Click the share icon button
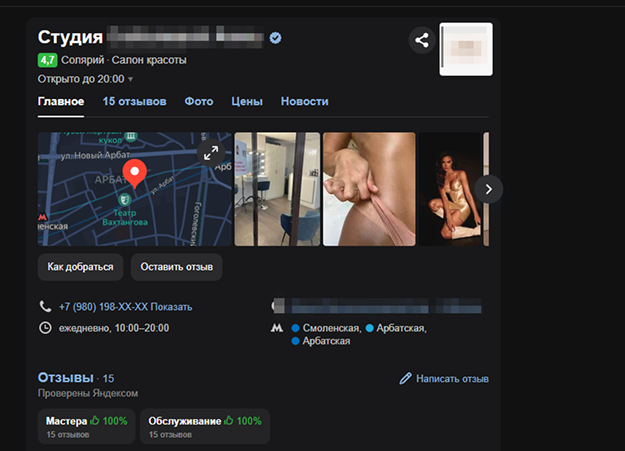Image resolution: width=625 pixels, height=451 pixels. [x=422, y=40]
